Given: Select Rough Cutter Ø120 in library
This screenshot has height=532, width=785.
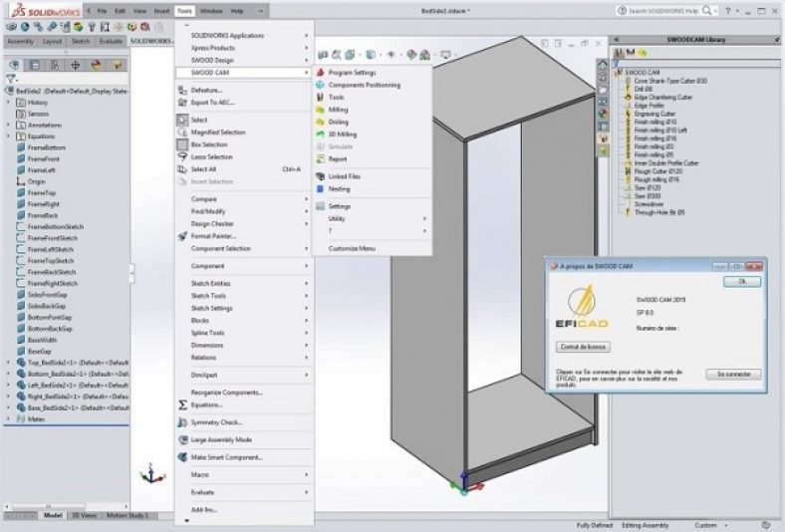Looking at the screenshot, I should (657, 171).
